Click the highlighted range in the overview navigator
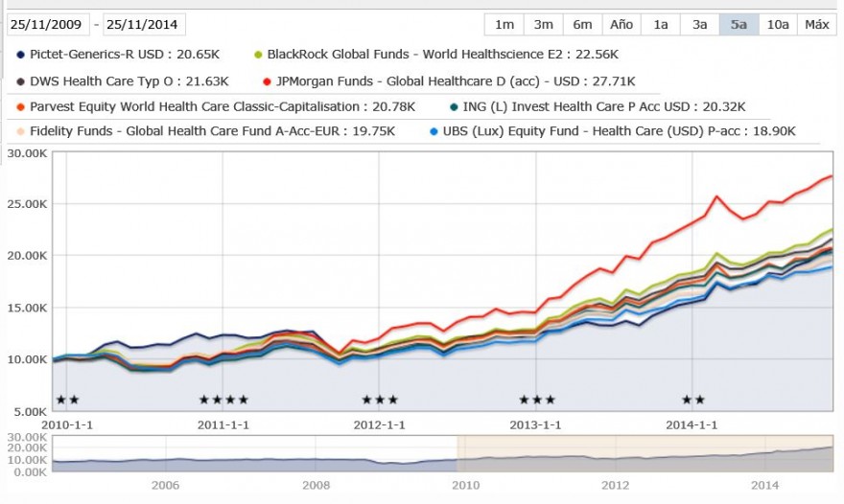The image size is (844, 504). click(x=645, y=454)
